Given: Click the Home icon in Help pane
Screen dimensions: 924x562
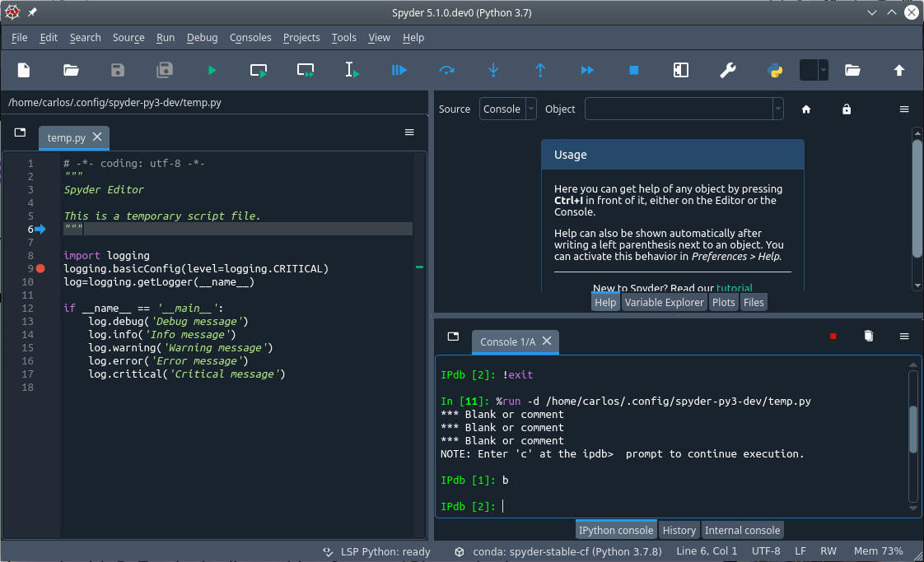Looking at the screenshot, I should pos(805,109).
